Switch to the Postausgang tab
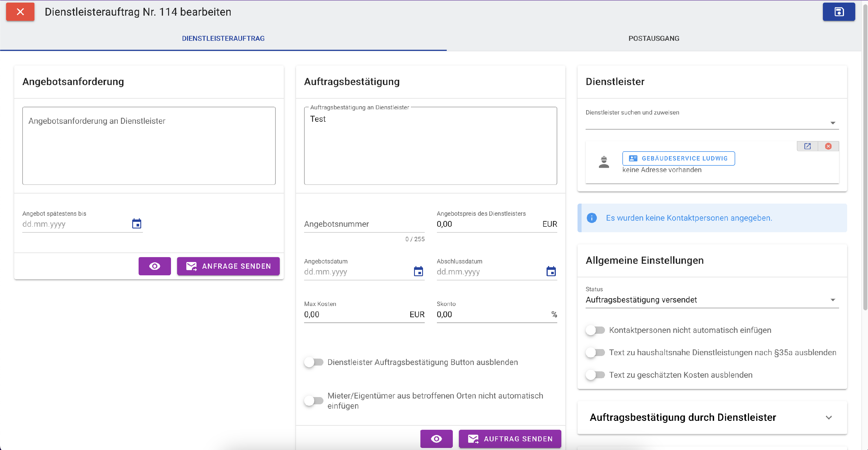Image resolution: width=868 pixels, height=450 pixels. click(x=654, y=38)
